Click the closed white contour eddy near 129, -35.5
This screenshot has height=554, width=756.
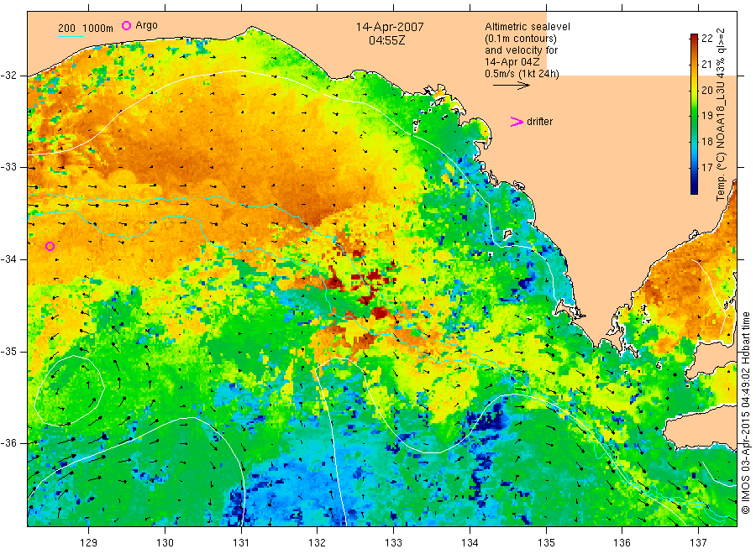tap(69, 390)
